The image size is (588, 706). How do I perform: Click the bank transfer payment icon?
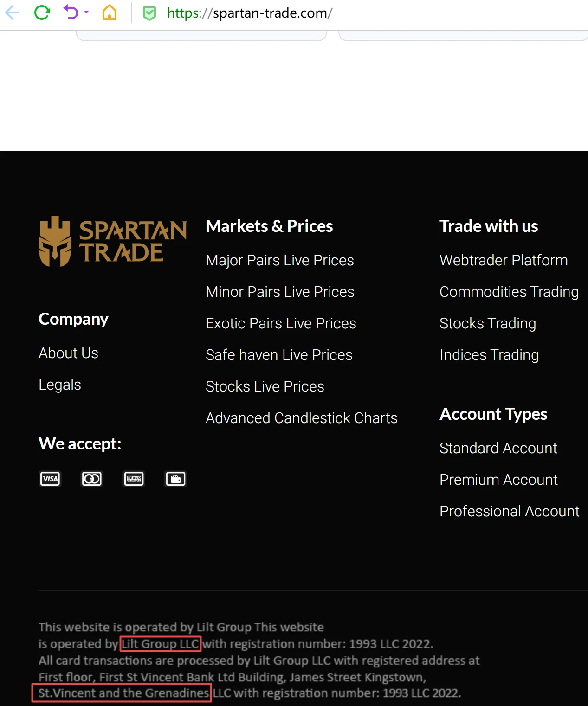pyautogui.click(x=134, y=479)
